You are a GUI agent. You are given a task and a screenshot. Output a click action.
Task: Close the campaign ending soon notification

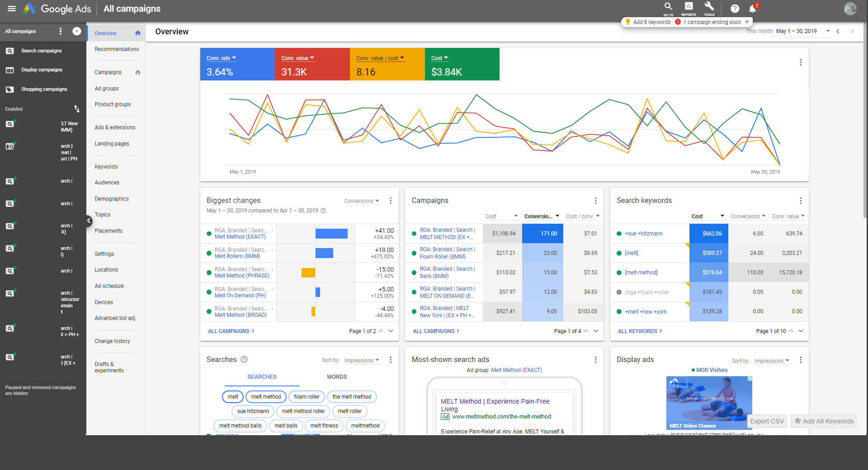747,22
